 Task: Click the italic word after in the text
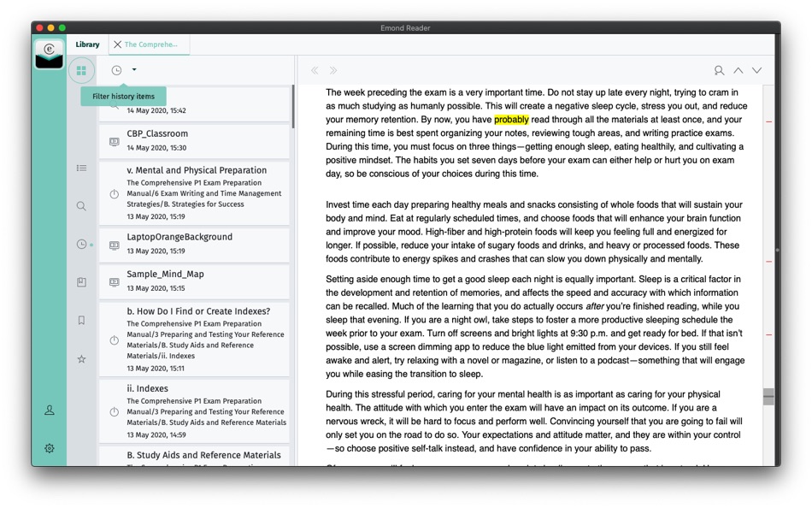point(595,306)
